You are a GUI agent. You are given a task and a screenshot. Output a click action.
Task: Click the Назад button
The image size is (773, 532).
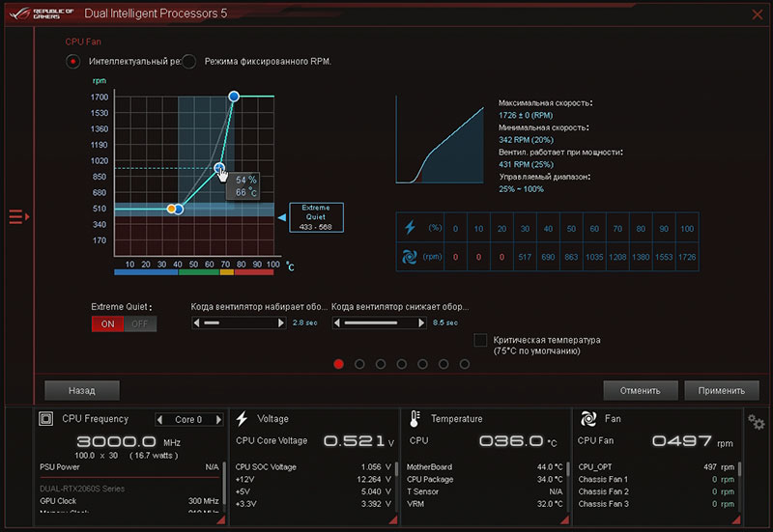[82, 391]
